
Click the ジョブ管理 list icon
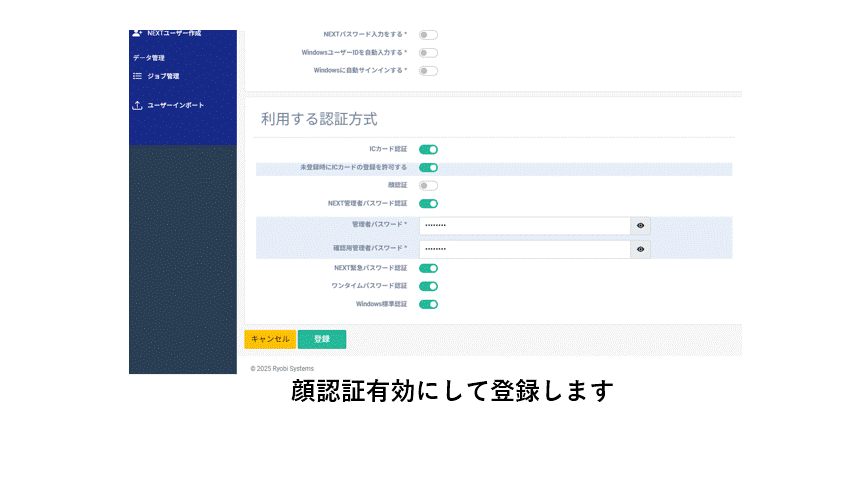(x=137, y=76)
